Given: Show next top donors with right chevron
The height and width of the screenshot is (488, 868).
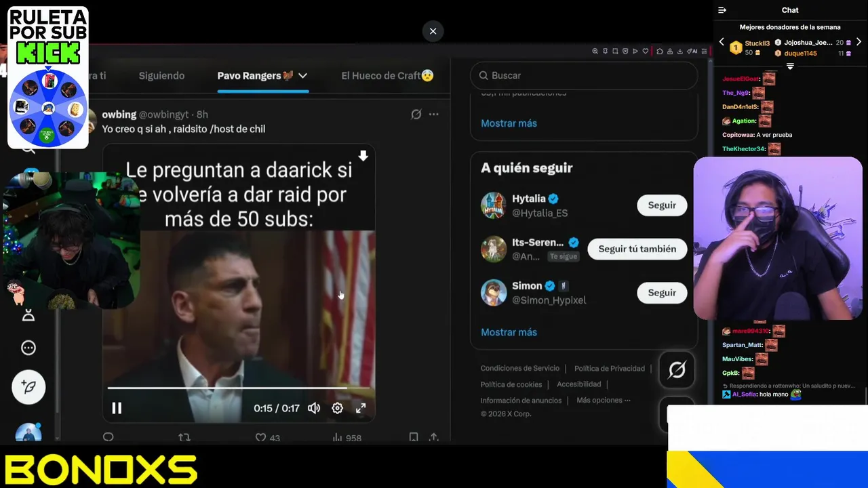Looking at the screenshot, I should click(859, 42).
